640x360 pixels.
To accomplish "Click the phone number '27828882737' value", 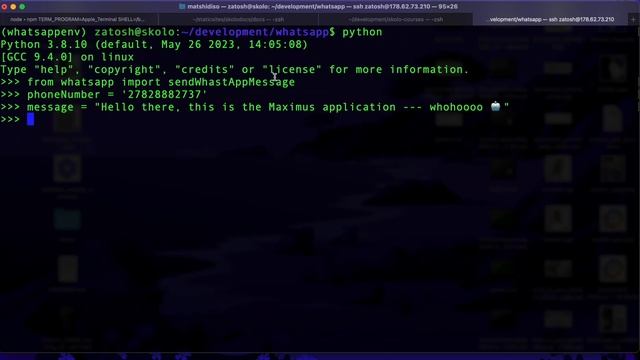I will [x=164, y=95].
